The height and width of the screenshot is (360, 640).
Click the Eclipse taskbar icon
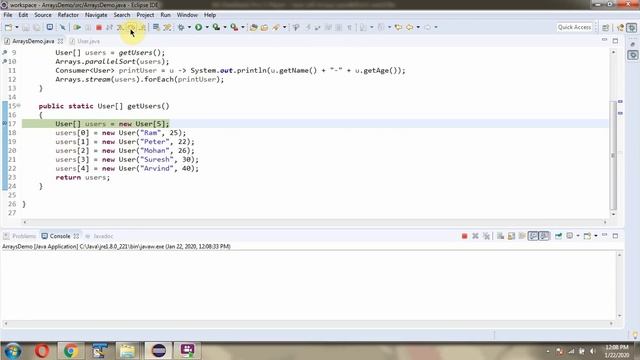[x=158, y=351]
